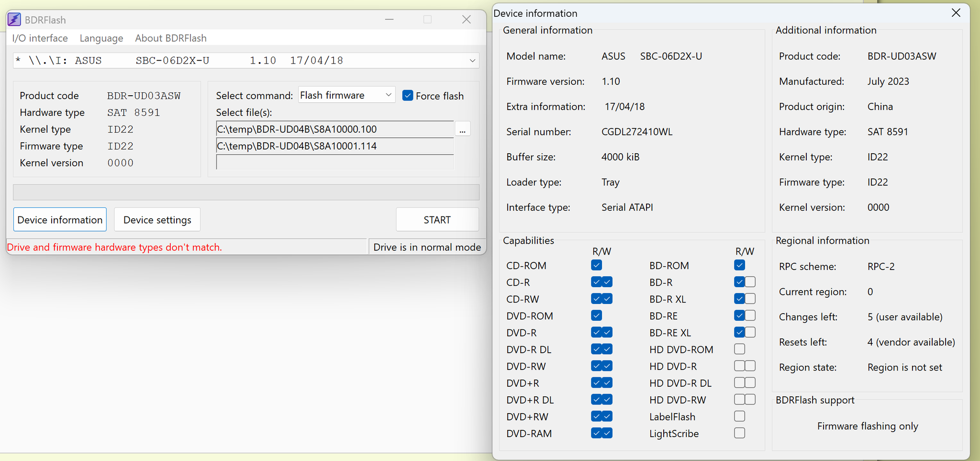The width and height of the screenshot is (980, 461).
Task: Click the Kernel version '0000' in BDRFlash window
Action: pyautogui.click(x=120, y=163)
